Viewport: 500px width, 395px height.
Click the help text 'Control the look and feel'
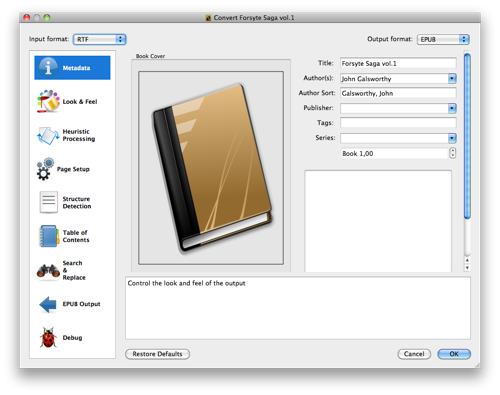coord(186,283)
